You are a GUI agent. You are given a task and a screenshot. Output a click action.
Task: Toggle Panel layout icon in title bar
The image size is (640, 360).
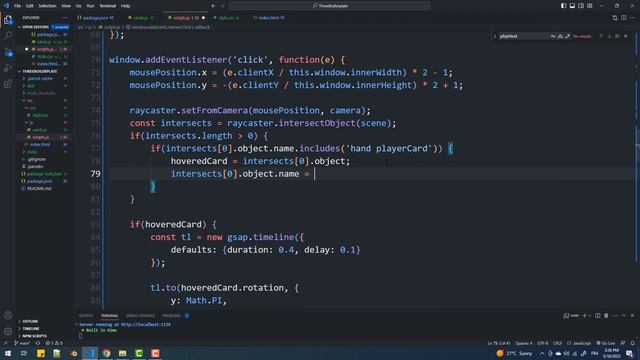click(572, 6)
